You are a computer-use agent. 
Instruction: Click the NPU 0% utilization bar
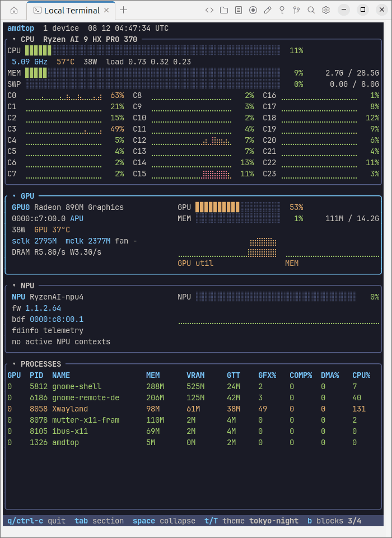(276, 297)
